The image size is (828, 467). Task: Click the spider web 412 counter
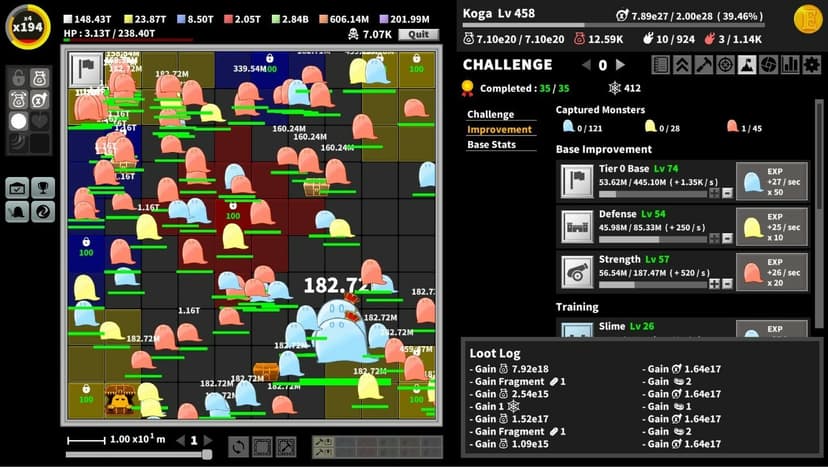624,88
